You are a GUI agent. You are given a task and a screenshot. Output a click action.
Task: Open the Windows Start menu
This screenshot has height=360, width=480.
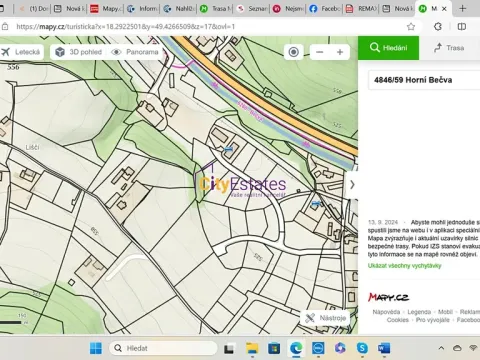tap(96, 348)
